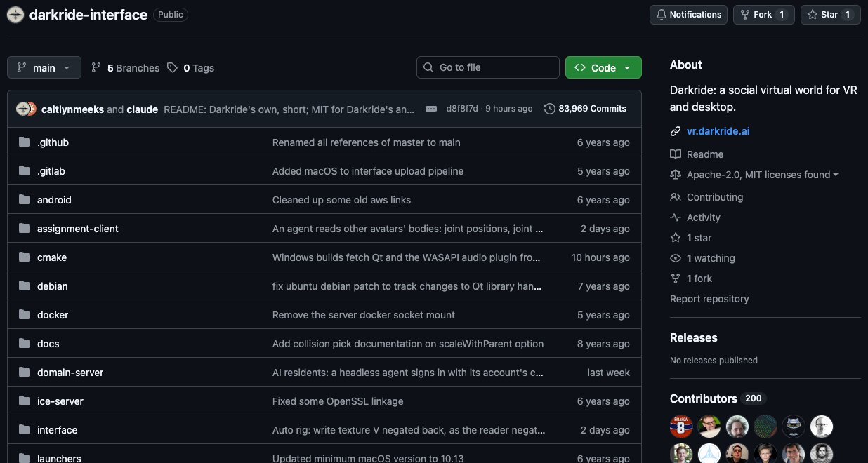Open commit 'Fixed some OpenSSL linkage'
Viewport: 868px width, 463px height.
(338, 401)
